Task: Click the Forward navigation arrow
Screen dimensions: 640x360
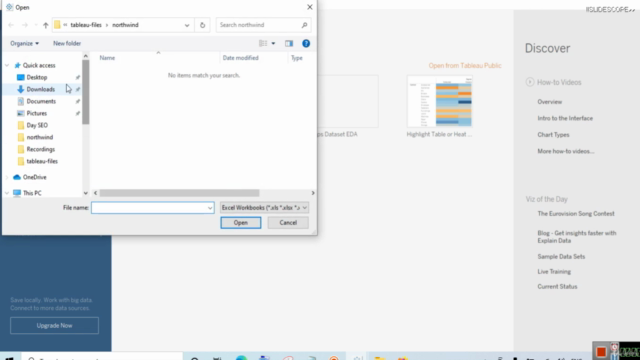Action: 24,25
